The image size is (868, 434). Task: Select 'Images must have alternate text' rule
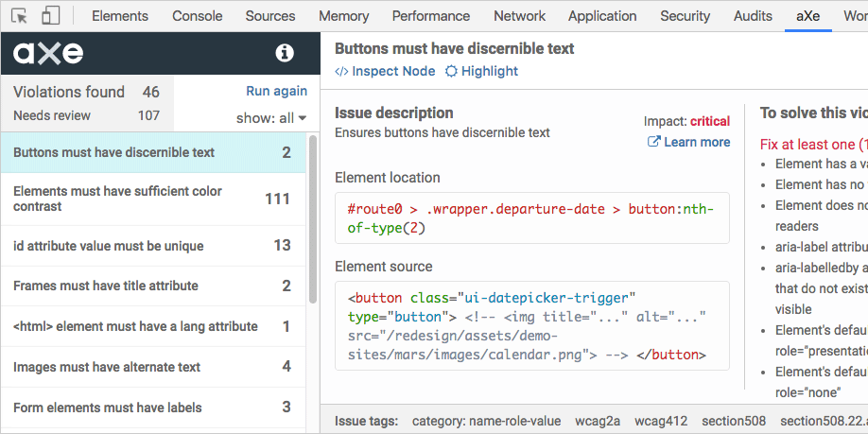153,367
